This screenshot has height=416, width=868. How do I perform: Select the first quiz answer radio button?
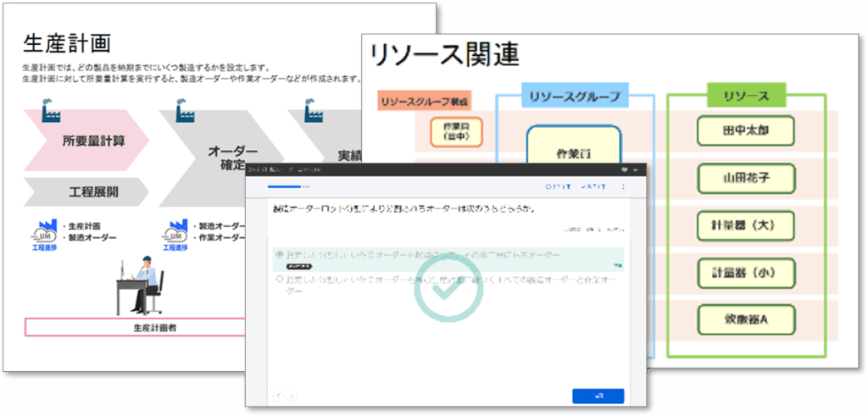(x=279, y=255)
